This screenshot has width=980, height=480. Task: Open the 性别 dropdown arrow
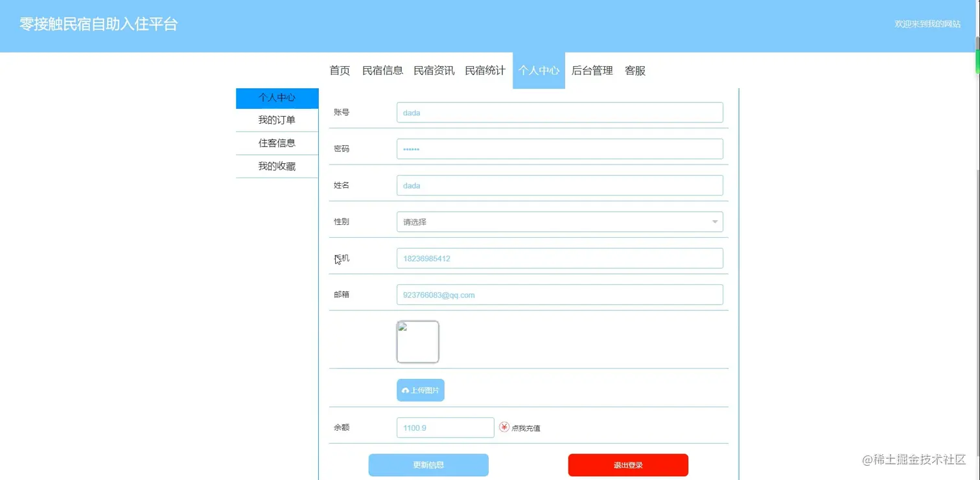(x=715, y=222)
